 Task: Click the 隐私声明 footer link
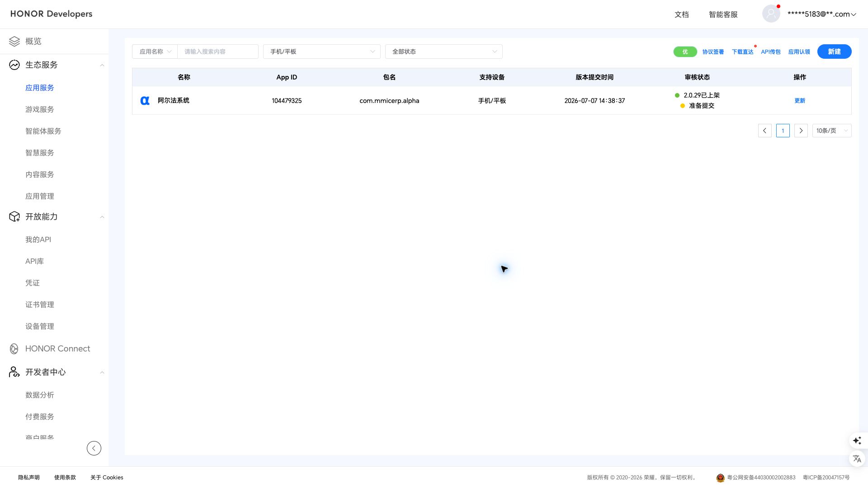tap(29, 477)
